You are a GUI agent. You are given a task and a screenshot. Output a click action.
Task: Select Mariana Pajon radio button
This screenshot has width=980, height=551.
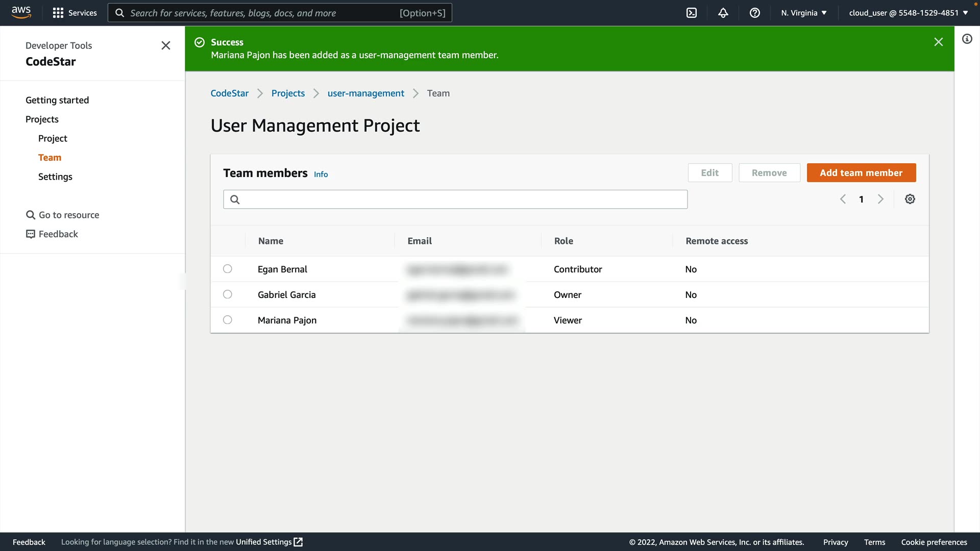228,320
